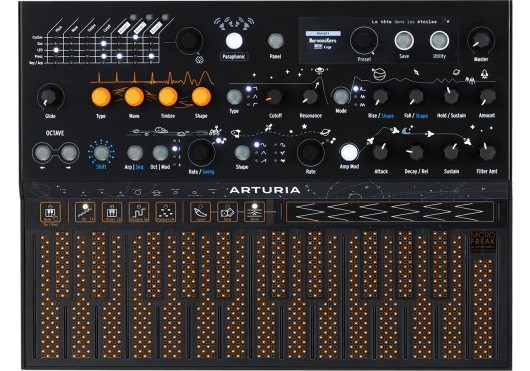Tap the Spice chili pepper icon
Screen dimensions: 530x371
point(200,212)
